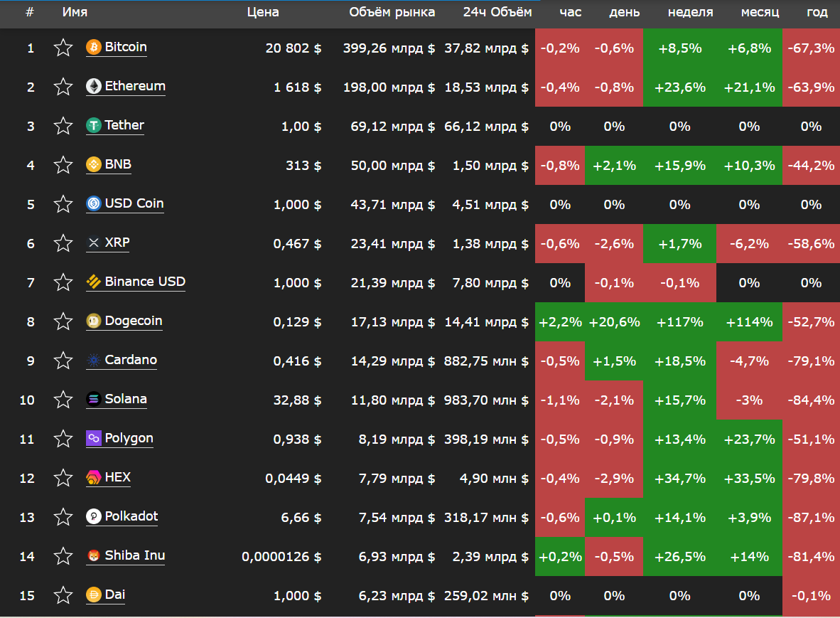Click the Ethereum coin logo icon
Image resolution: width=840 pixels, height=618 pixels.
point(94,86)
